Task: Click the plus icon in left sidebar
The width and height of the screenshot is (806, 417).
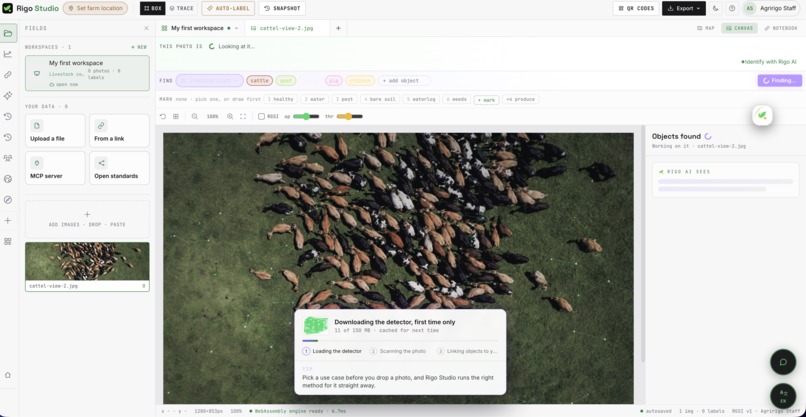Action: click(x=8, y=221)
